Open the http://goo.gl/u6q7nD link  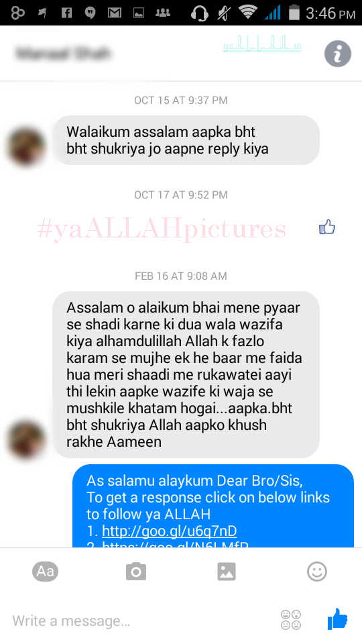170,531
